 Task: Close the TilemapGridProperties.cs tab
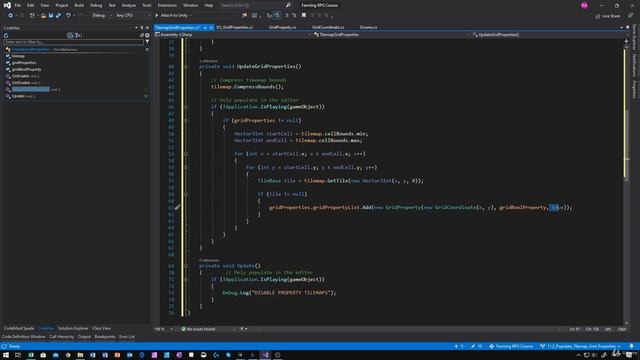coord(211,27)
